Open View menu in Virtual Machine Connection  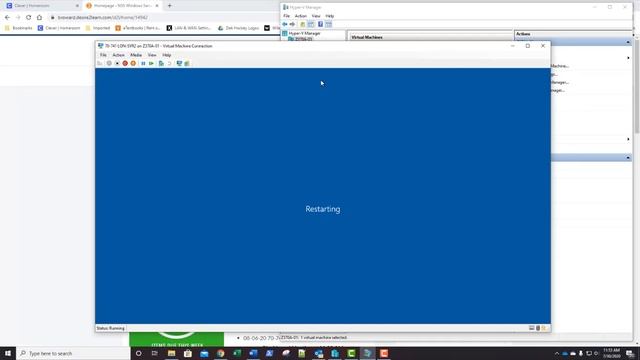[152, 55]
